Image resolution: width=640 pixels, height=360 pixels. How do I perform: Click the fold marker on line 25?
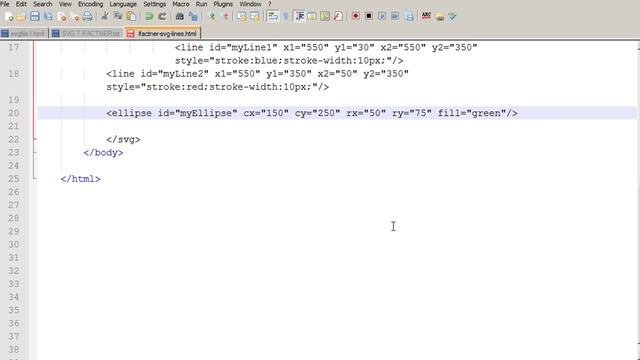pos(35,178)
